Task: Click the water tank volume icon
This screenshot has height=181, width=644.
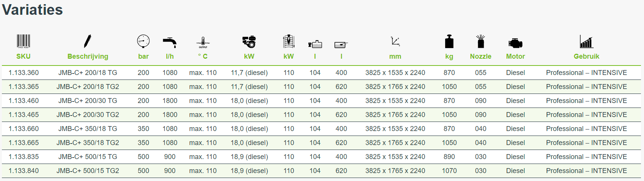Action: tap(341, 45)
